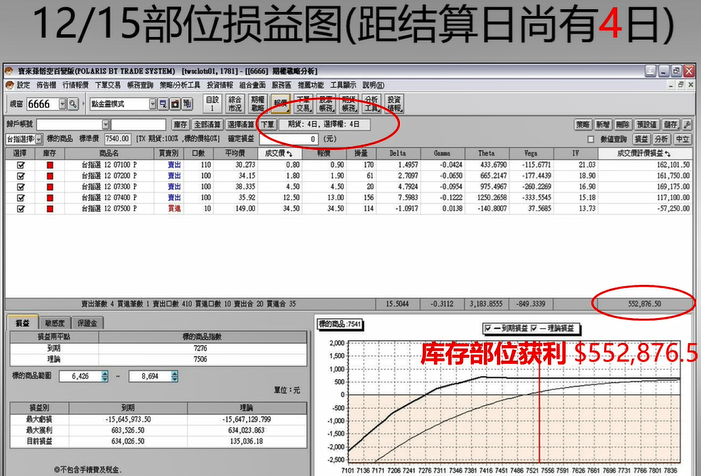Toggle checkbox for 台指選 12 07500 P row
This screenshot has height=476, width=701.
(21, 208)
